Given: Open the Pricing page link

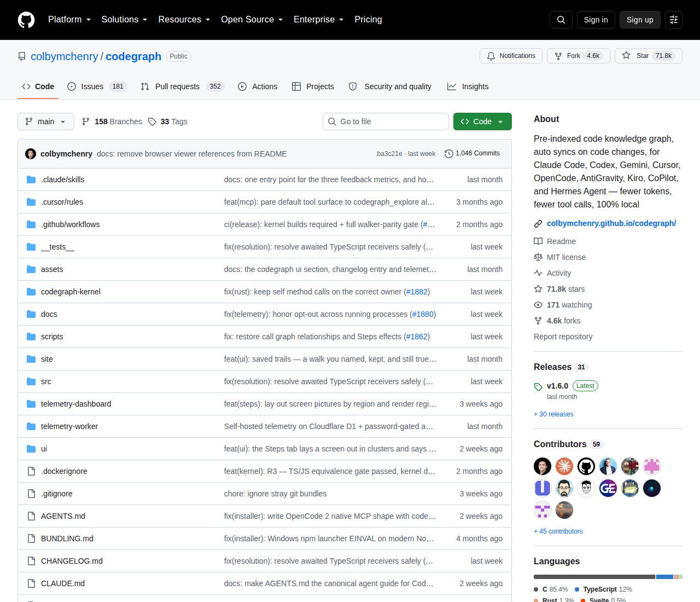Looking at the screenshot, I should coord(368,20).
